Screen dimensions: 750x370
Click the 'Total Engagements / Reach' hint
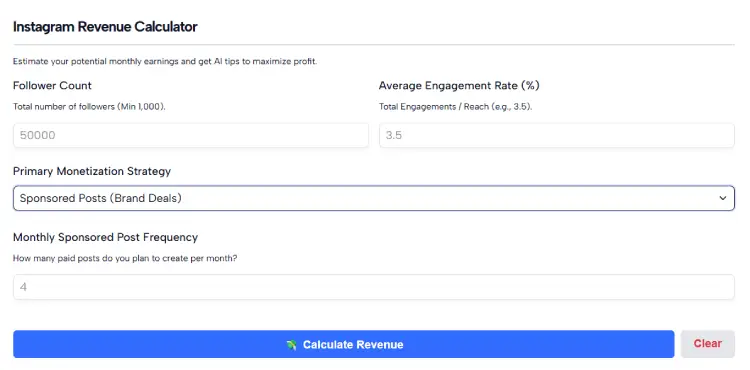click(455, 107)
